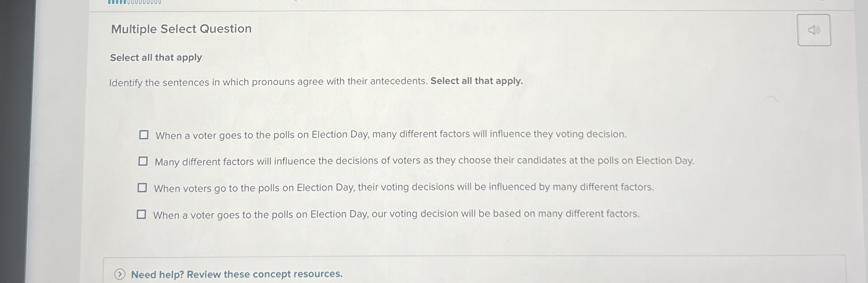Click the "Select all that apply" subheading

pos(156,57)
